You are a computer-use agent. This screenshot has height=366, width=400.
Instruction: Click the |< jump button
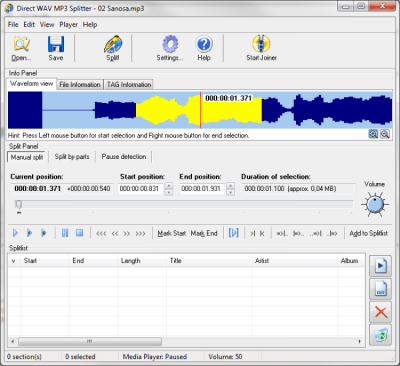point(262,234)
